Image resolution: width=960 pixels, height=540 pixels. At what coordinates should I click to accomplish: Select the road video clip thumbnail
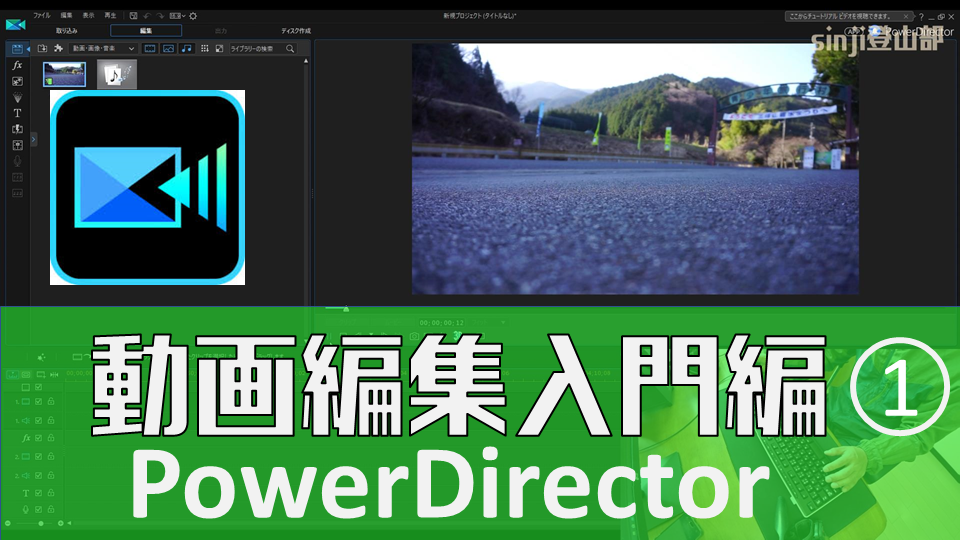(x=64, y=74)
